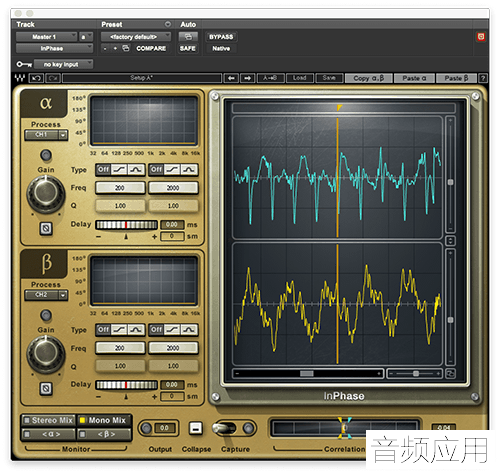Click A→B copy setup button
This screenshot has height=474, width=500.
click(270, 78)
